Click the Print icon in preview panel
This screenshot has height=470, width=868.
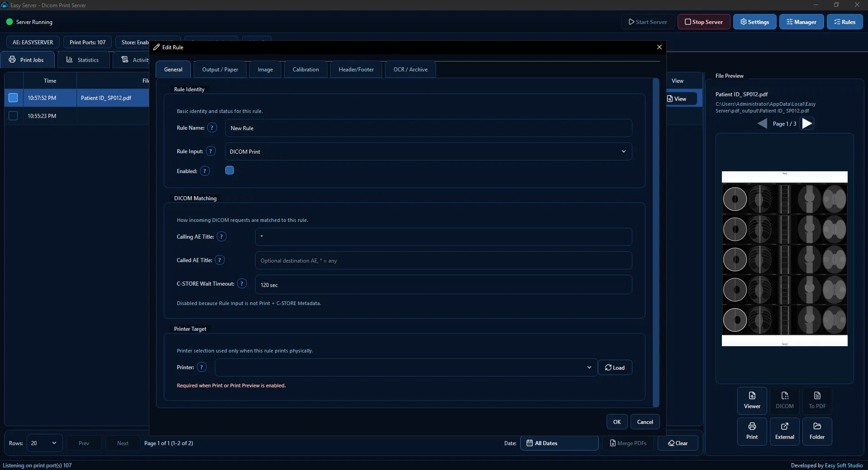coord(752,431)
